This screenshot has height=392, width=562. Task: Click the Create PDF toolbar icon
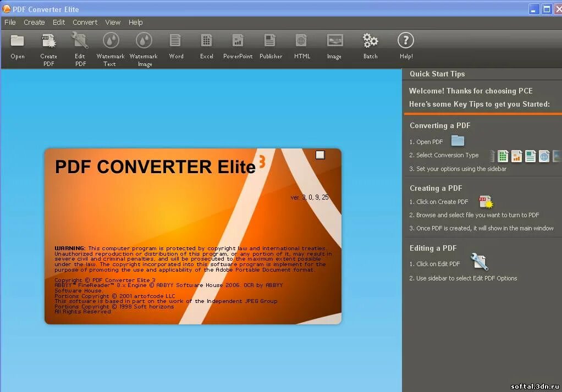pos(49,41)
